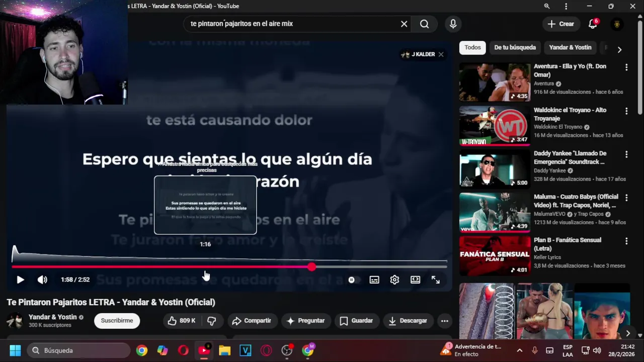Select 'De tu búsqueda' filter chip
This screenshot has width=644, height=362.
515,47
